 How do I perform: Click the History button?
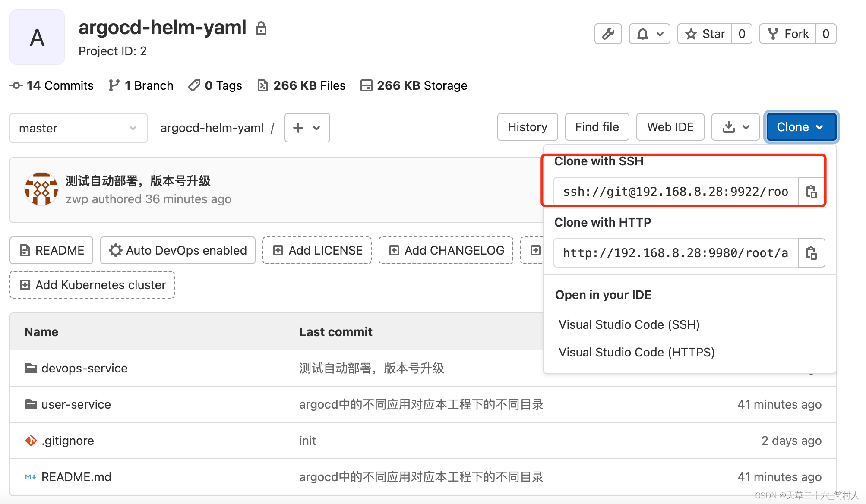528,126
